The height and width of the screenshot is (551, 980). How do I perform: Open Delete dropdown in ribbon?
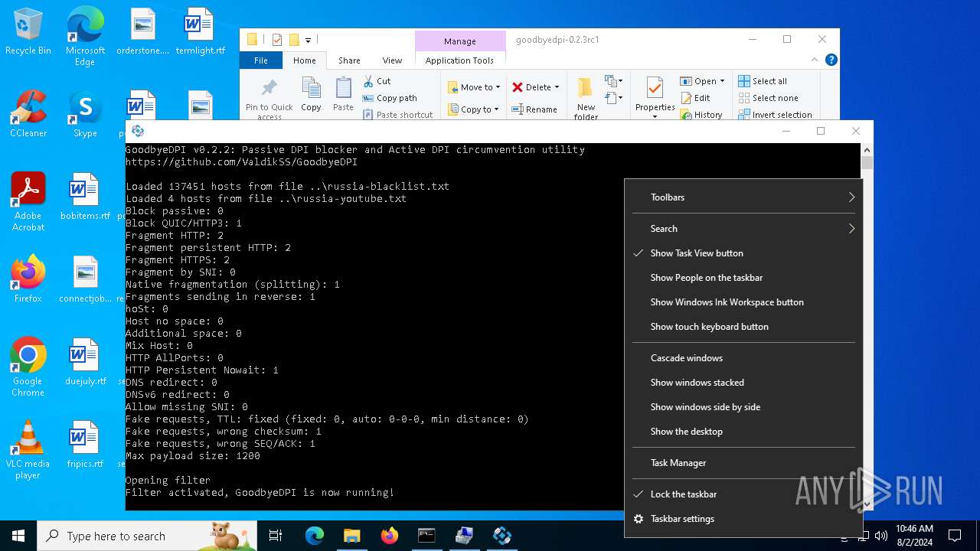tap(536, 87)
